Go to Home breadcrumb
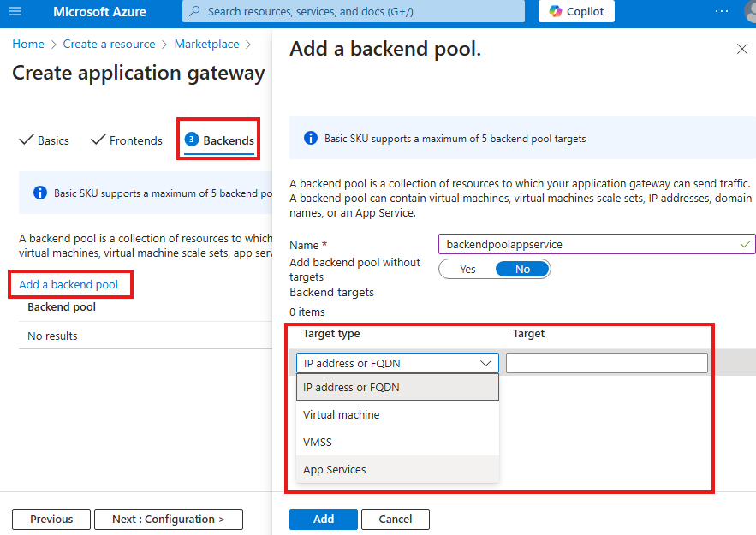 point(28,44)
